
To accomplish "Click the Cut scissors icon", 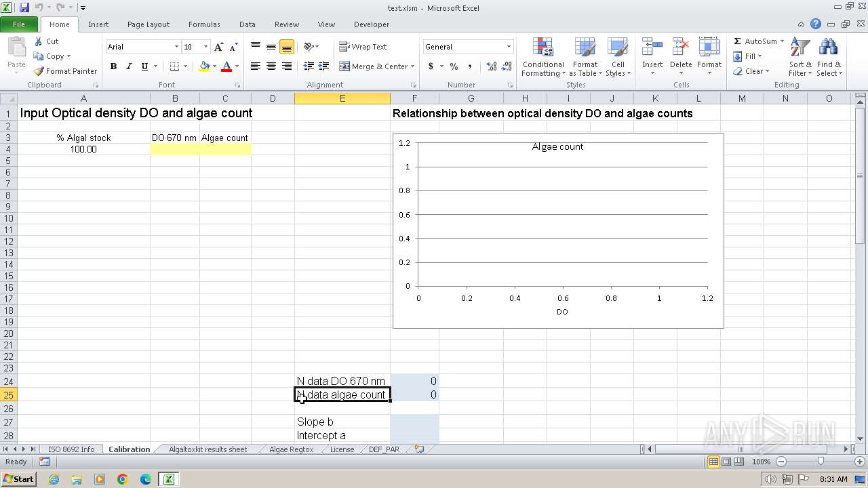I will 39,41.
